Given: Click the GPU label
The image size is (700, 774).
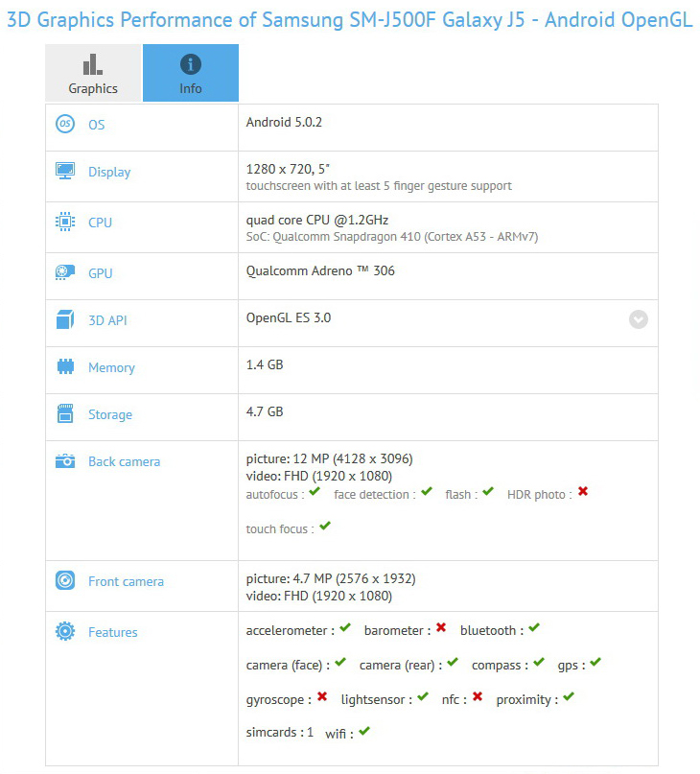Looking at the screenshot, I should click(101, 273).
